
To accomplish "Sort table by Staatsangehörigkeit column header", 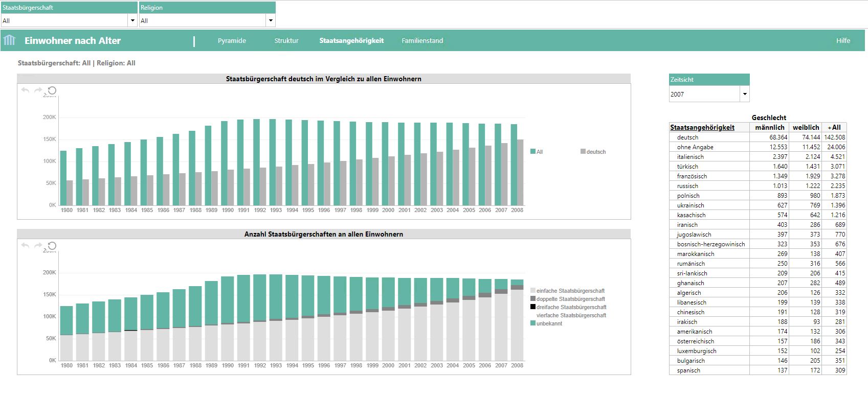I will coord(702,128).
